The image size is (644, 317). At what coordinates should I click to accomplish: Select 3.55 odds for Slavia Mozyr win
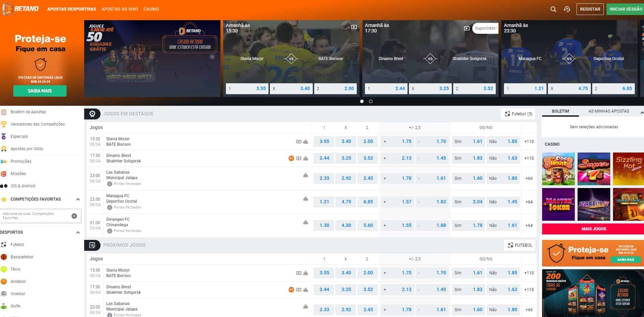pos(324,142)
